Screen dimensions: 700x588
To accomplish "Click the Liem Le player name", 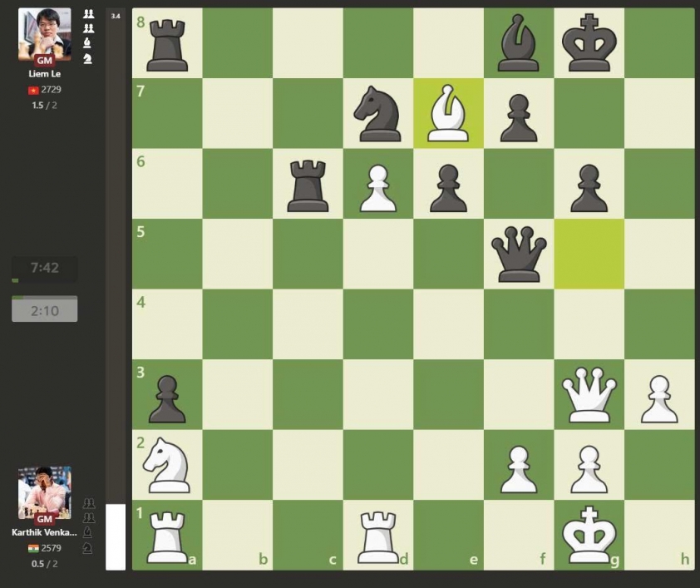I will click(44, 74).
